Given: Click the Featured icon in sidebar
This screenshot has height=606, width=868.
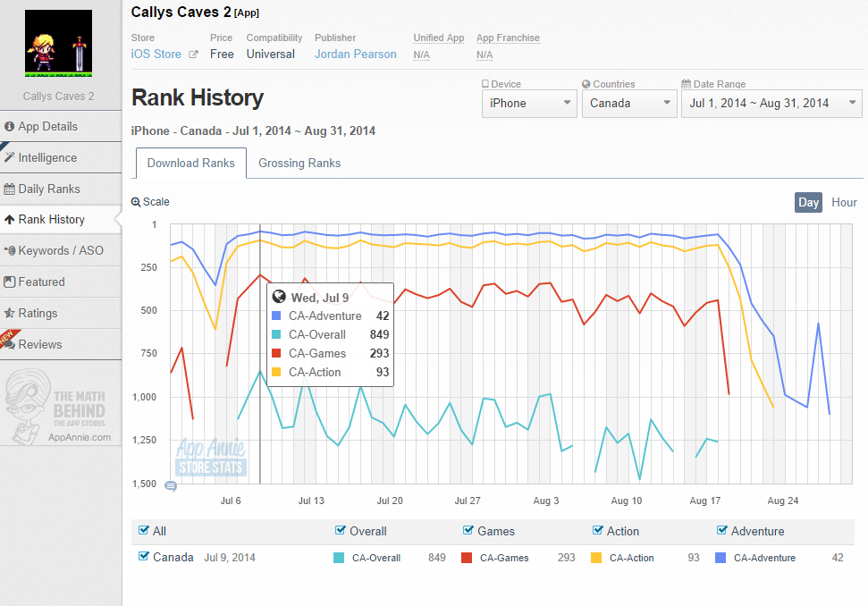Looking at the screenshot, I should pyautogui.click(x=10, y=282).
